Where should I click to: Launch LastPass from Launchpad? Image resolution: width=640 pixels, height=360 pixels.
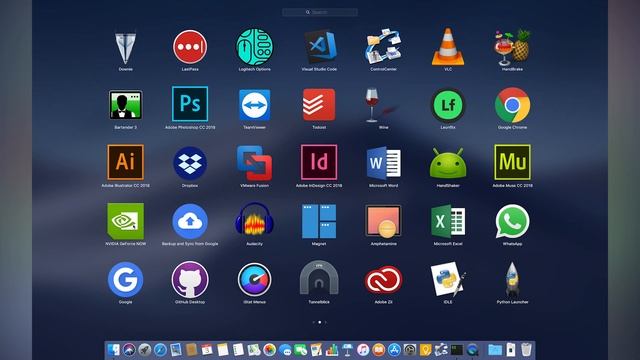coord(190,47)
